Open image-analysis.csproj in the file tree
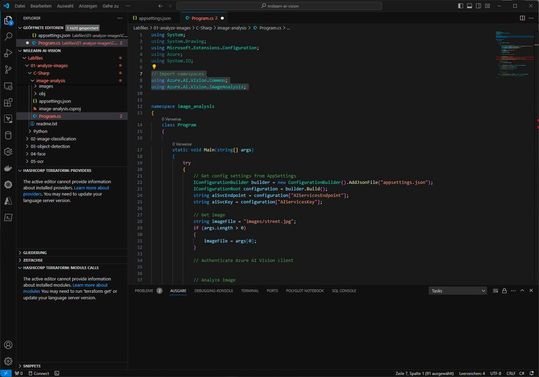Viewport: 539px width, 377px height. coord(59,109)
